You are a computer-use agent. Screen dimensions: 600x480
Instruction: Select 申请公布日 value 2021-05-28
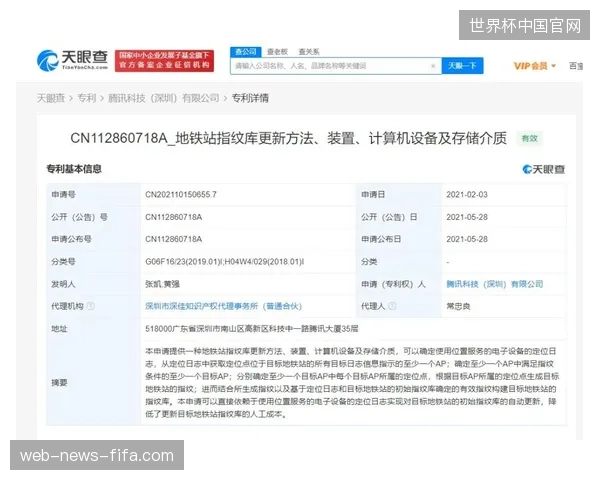point(467,239)
